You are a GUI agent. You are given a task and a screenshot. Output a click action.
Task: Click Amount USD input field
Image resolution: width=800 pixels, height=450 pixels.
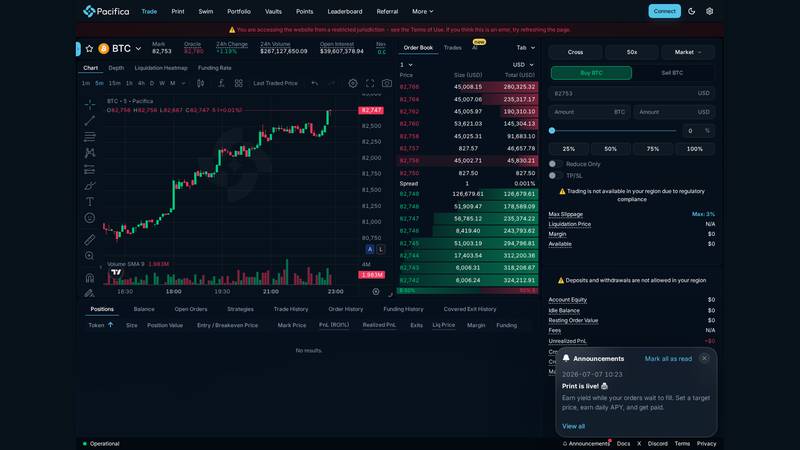pos(674,112)
